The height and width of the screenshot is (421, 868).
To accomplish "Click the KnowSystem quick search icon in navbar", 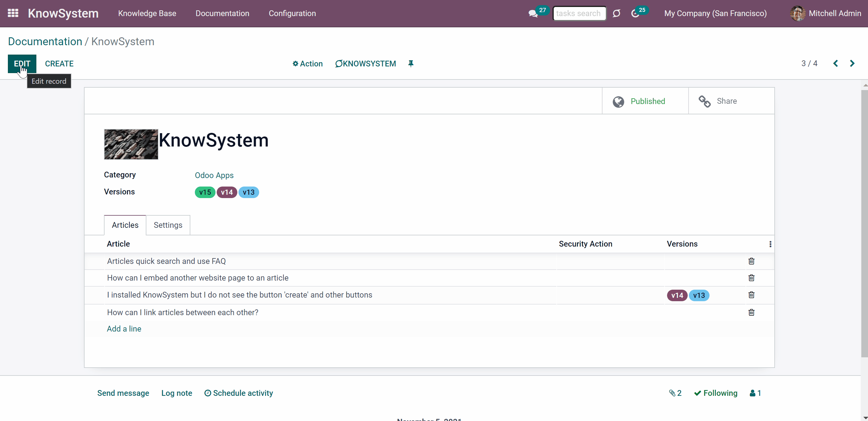I will click(x=616, y=13).
